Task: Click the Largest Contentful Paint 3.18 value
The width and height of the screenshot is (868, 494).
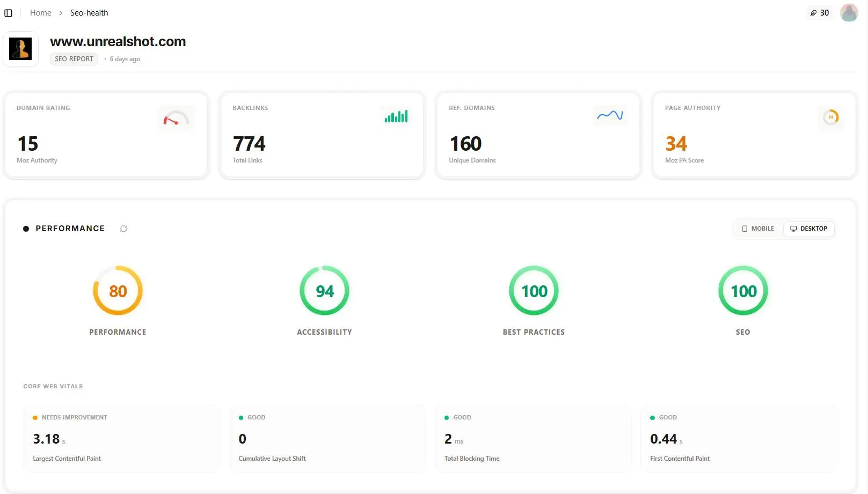Action: [47, 439]
